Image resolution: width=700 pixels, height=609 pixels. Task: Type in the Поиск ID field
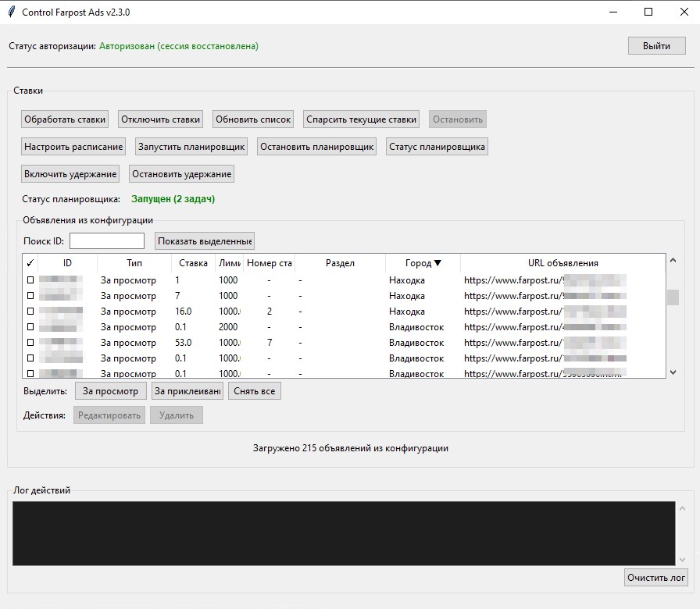point(107,241)
